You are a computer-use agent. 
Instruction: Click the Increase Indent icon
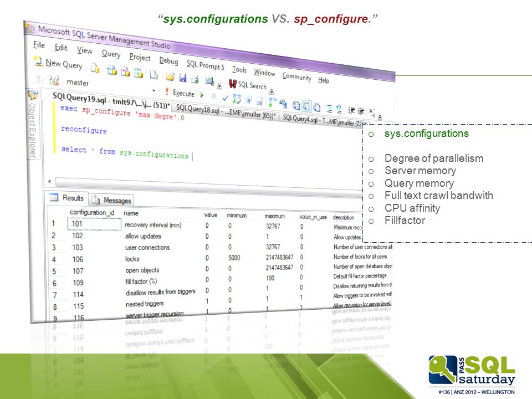(361, 111)
